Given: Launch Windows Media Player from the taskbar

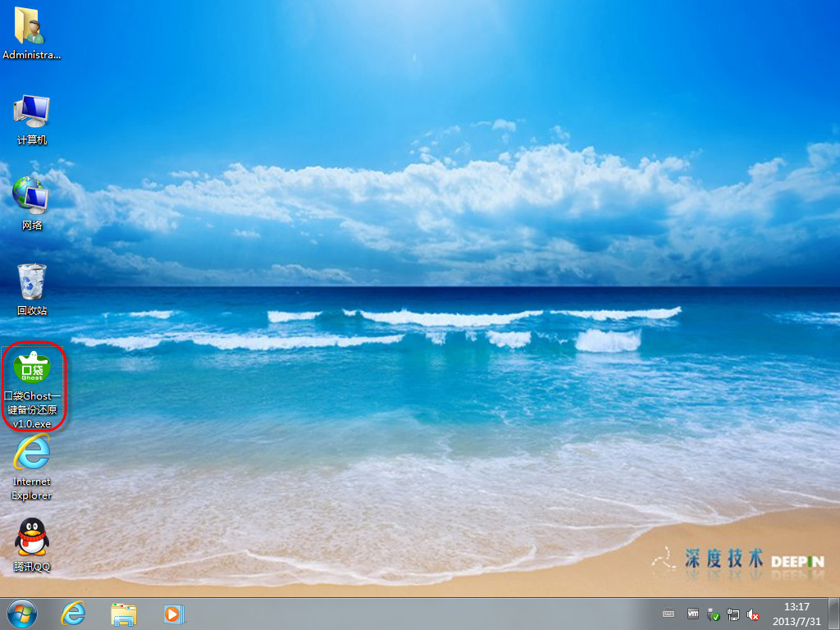Looking at the screenshot, I should pyautogui.click(x=172, y=614).
